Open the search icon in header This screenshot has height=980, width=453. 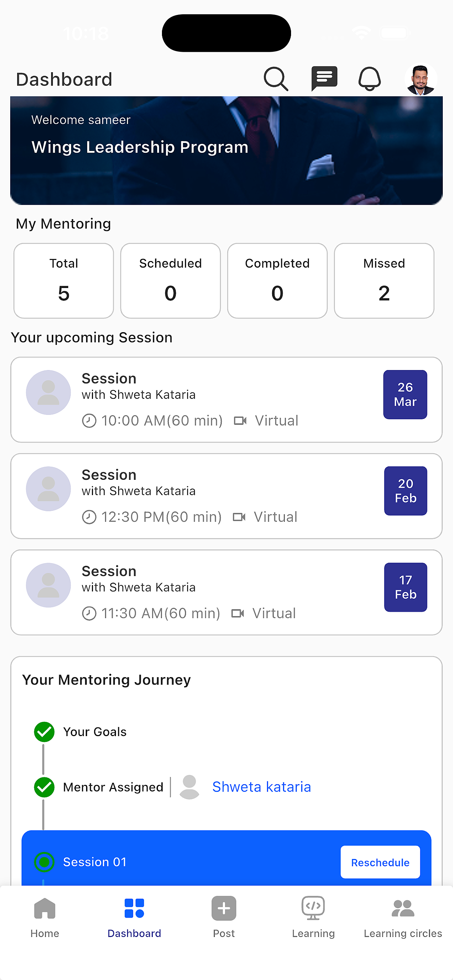[x=276, y=79]
